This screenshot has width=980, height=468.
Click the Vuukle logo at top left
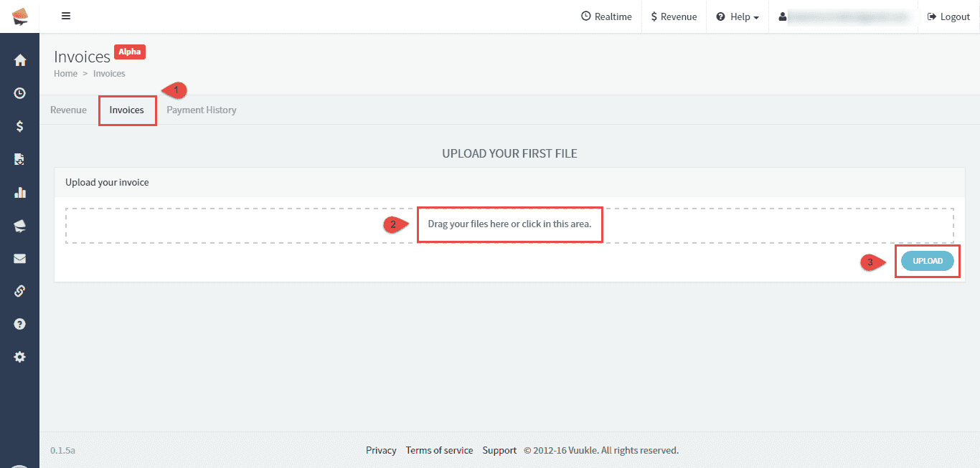pyautogui.click(x=20, y=16)
